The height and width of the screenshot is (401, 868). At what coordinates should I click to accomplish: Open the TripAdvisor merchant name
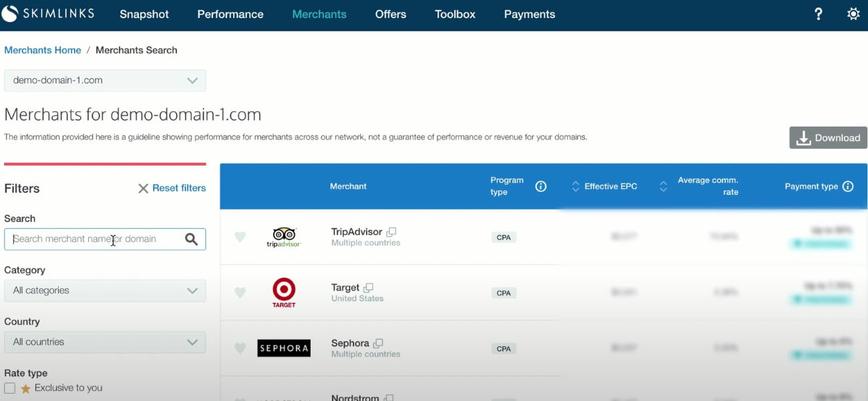pyautogui.click(x=357, y=232)
